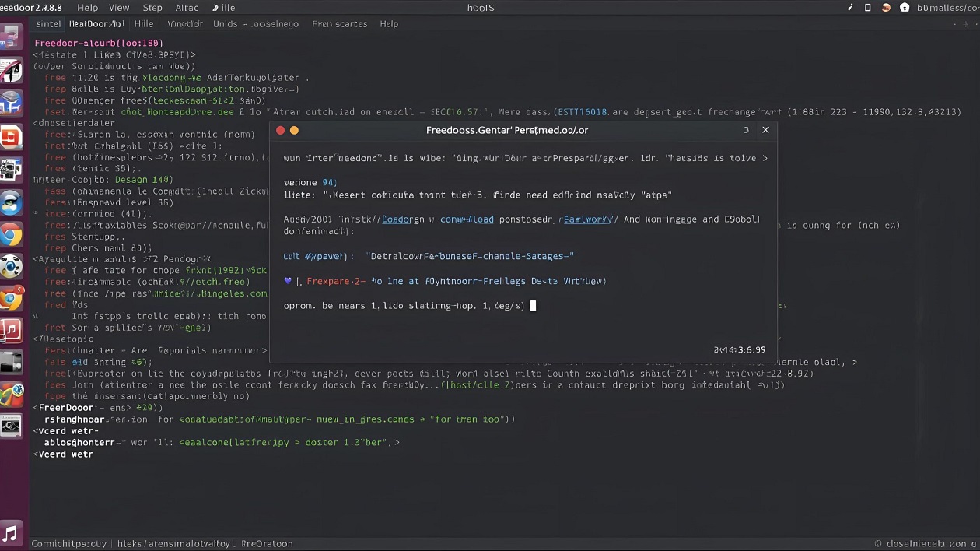Click the Firefox icon in the left dock

pos(12,299)
